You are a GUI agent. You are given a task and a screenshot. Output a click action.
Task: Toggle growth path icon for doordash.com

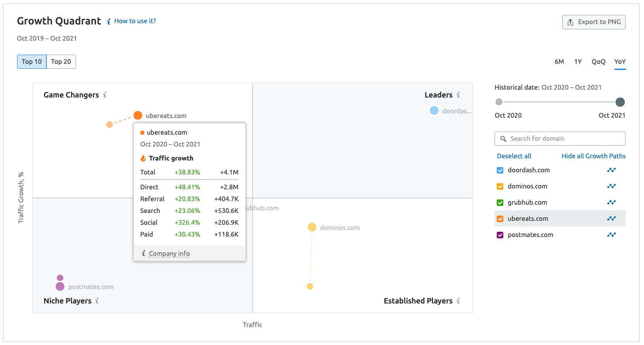click(611, 170)
